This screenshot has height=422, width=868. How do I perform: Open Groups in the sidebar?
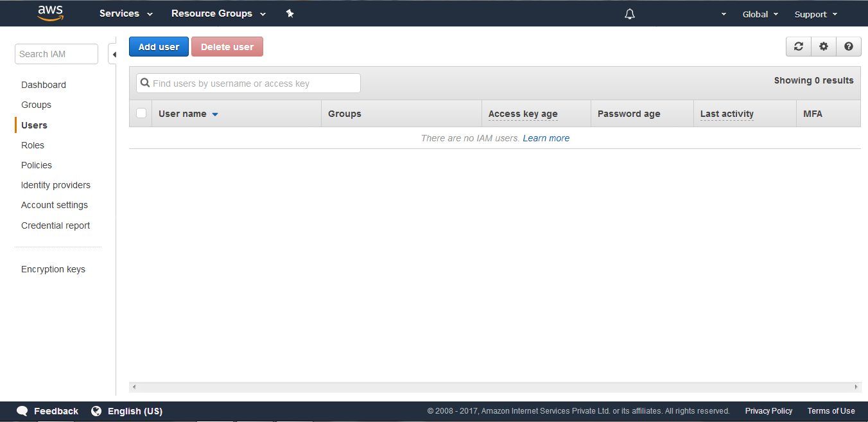click(36, 105)
